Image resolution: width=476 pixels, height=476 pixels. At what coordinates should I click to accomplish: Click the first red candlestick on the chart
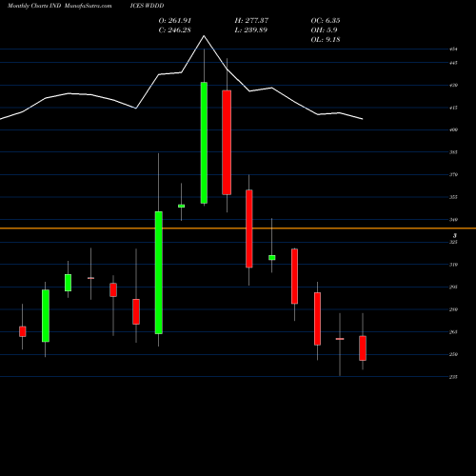click(x=23, y=331)
